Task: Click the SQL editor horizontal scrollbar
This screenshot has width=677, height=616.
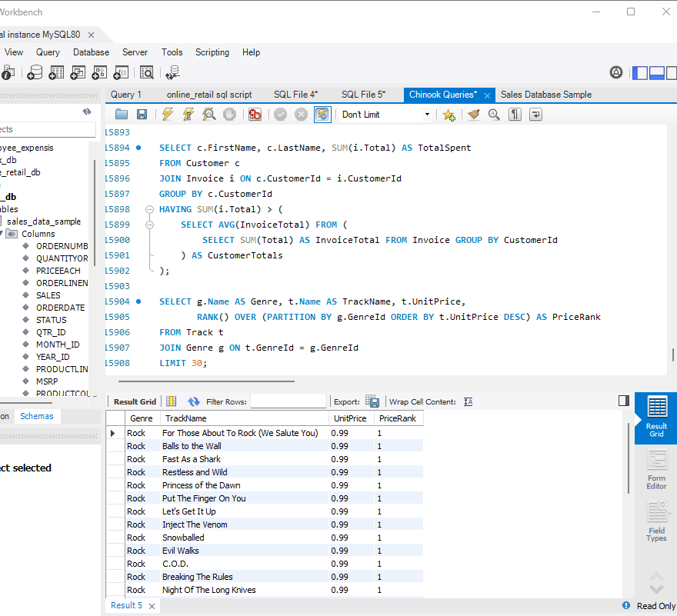Action: pyautogui.click(x=206, y=381)
